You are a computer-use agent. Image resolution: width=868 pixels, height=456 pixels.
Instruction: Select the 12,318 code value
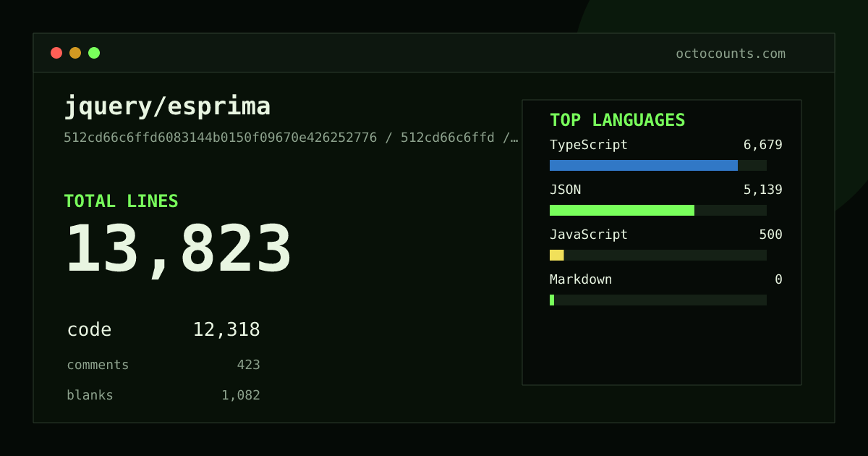point(226,330)
